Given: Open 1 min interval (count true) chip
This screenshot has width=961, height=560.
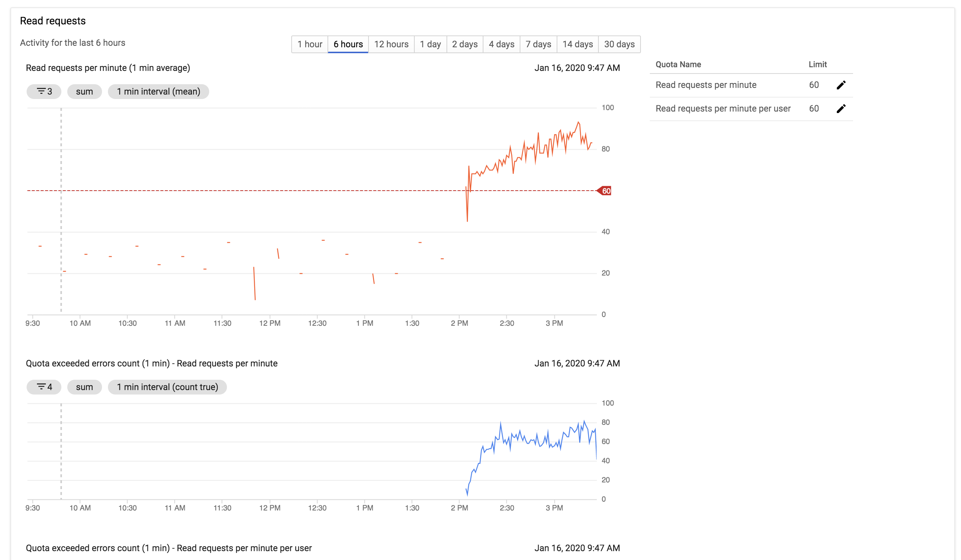Looking at the screenshot, I should 167,387.
